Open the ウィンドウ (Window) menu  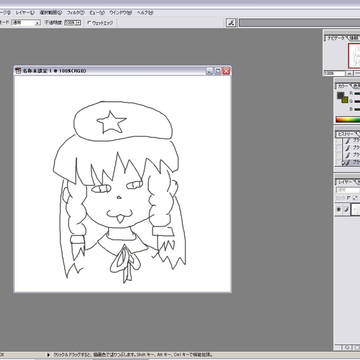click(x=121, y=13)
